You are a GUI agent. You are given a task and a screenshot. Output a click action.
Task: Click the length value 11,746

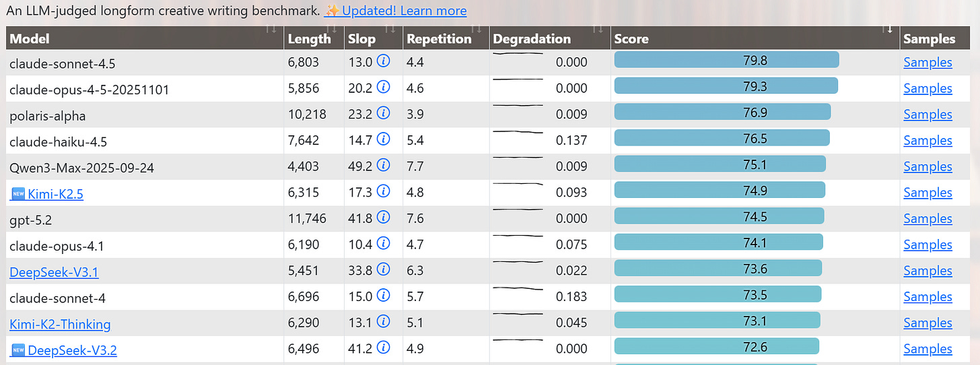click(x=307, y=218)
